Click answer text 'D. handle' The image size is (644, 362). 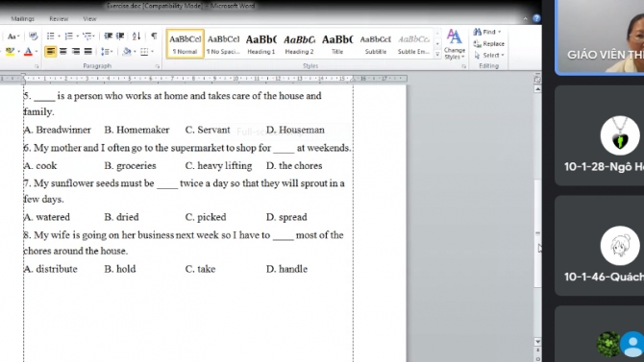(286, 269)
